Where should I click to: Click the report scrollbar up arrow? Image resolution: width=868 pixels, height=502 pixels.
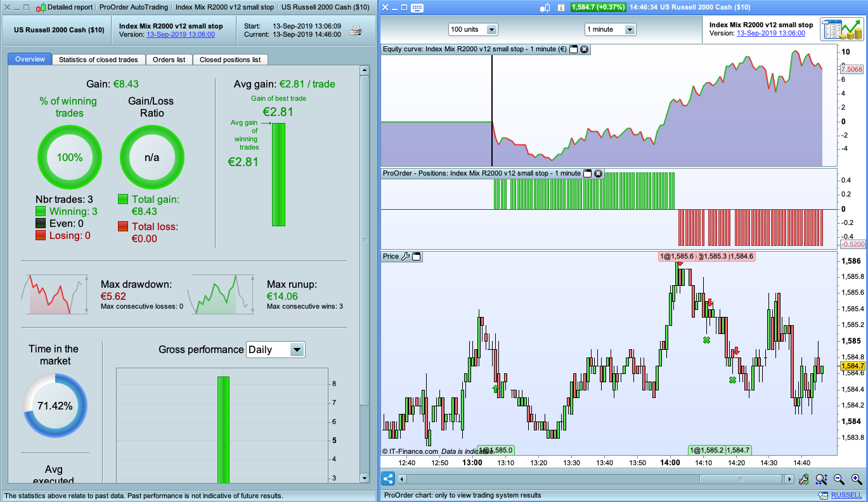click(x=364, y=71)
